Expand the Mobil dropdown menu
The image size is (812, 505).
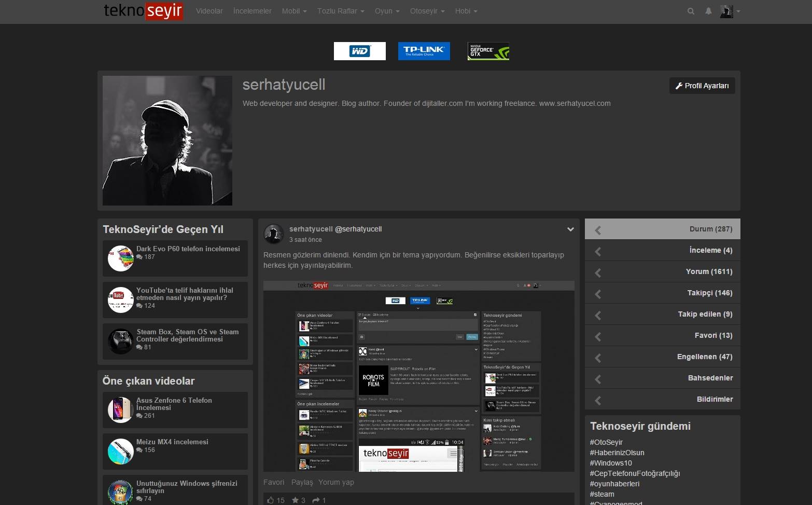pos(294,11)
